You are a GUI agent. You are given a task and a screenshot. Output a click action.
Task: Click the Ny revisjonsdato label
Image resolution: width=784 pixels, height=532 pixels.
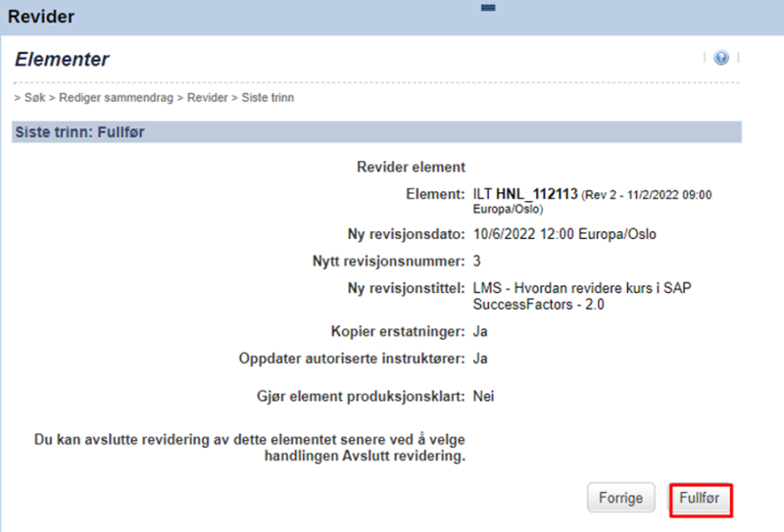406,234
